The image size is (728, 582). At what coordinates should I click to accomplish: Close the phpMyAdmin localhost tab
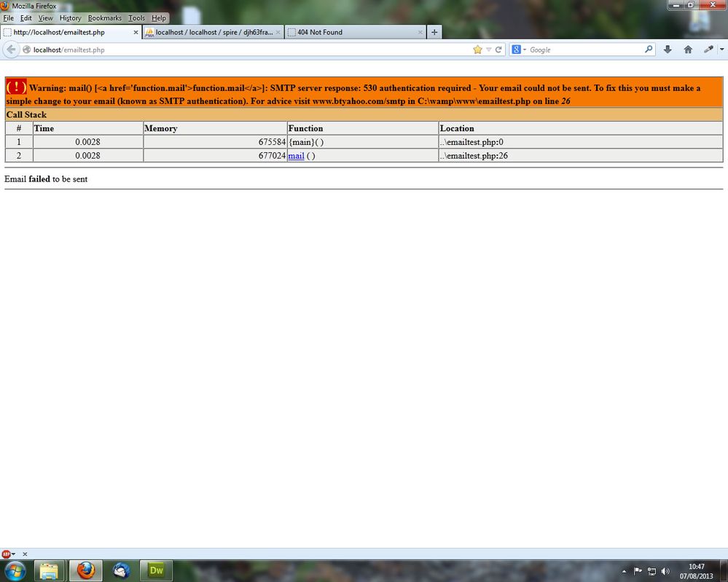pos(278,33)
